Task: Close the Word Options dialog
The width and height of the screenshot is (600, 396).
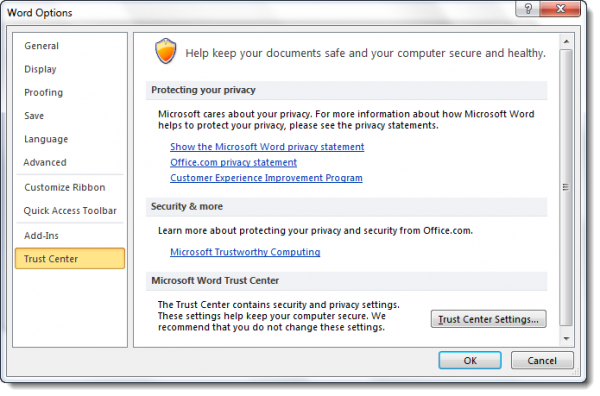Action: tap(560, 8)
